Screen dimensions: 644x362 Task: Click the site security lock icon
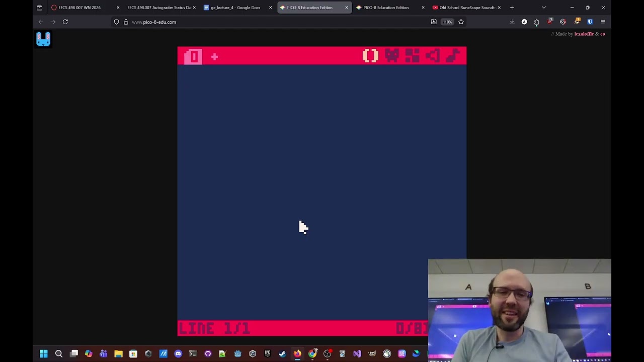[x=126, y=22]
